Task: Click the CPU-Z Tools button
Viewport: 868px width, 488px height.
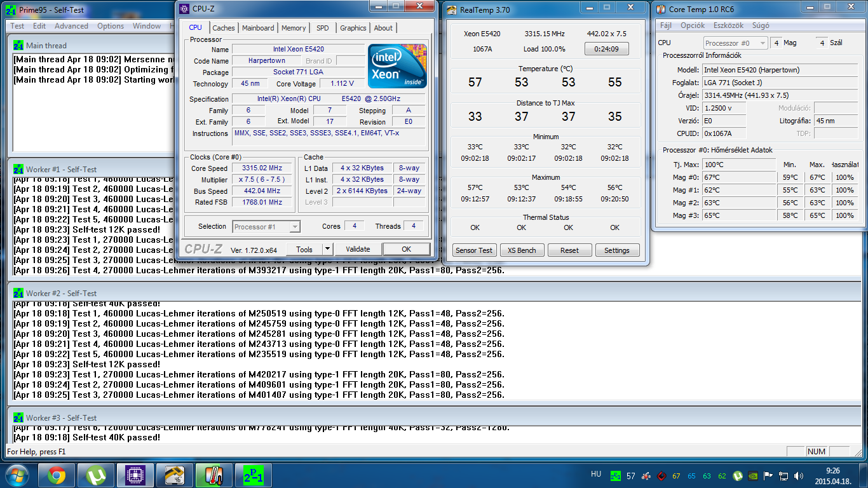Action: 304,249
